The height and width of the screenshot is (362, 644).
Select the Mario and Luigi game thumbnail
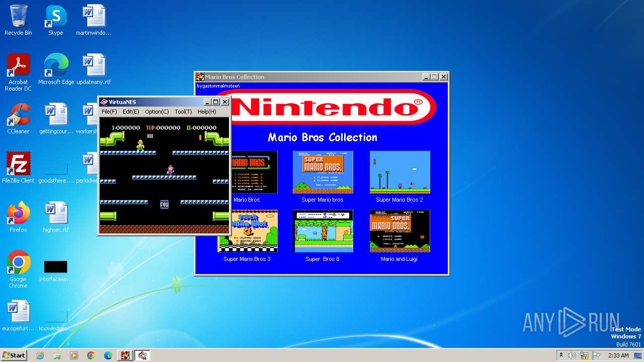click(400, 231)
